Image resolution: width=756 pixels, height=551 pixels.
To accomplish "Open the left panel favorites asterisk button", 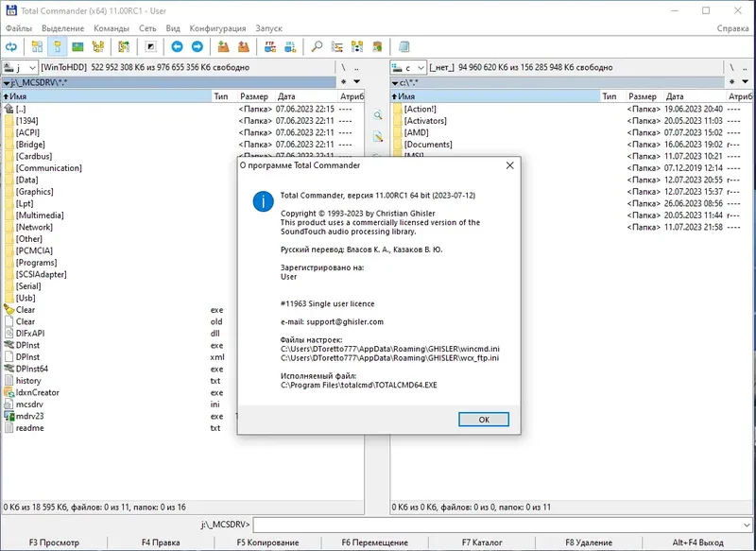I will (343, 82).
